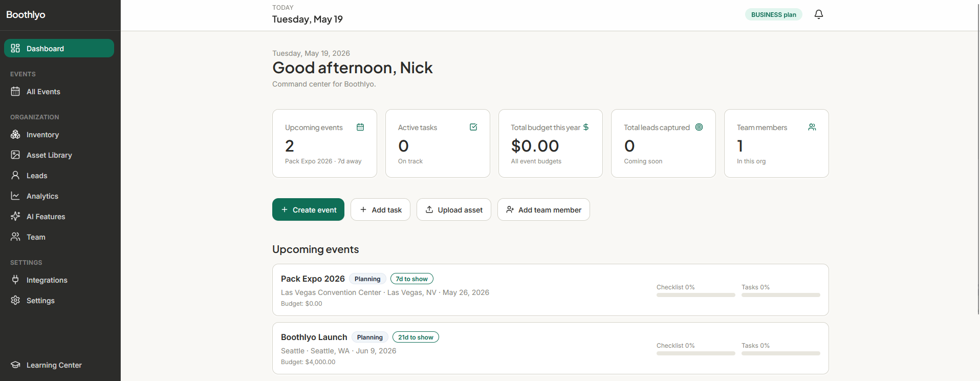Click the 7d to show badge
This screenshot has height=381, width=980.
[412, 279]
